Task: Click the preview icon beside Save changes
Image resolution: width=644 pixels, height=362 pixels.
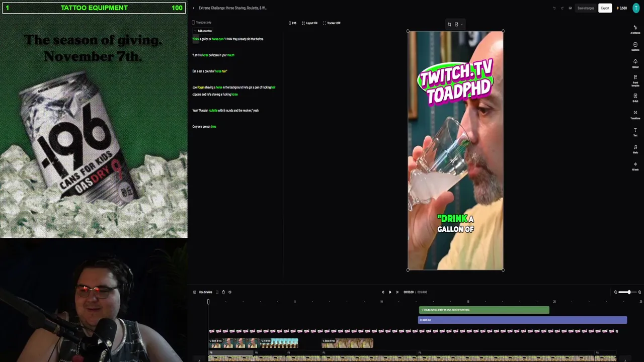Action: [570, 8]
